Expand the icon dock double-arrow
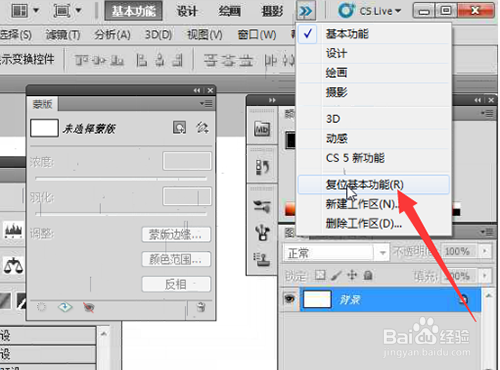500x370 pixels. click(x=272, y=100)
